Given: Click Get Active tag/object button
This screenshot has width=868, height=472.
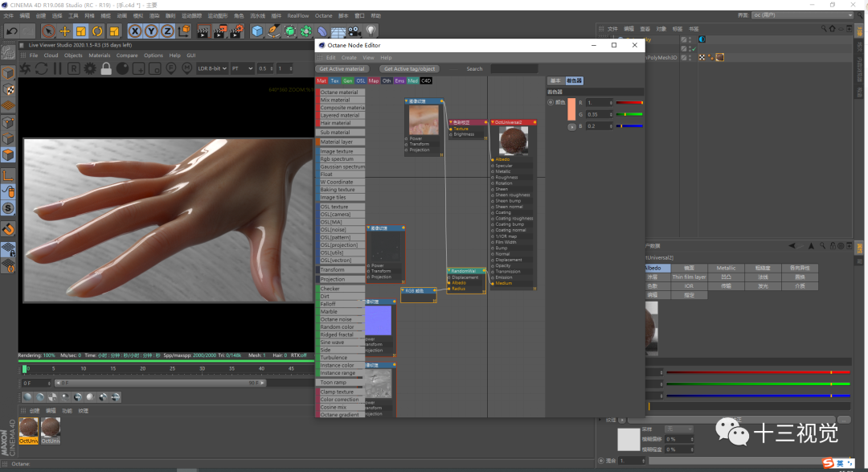Looking at the screenshot, I should pyautogui.click(x=410, y=68).
